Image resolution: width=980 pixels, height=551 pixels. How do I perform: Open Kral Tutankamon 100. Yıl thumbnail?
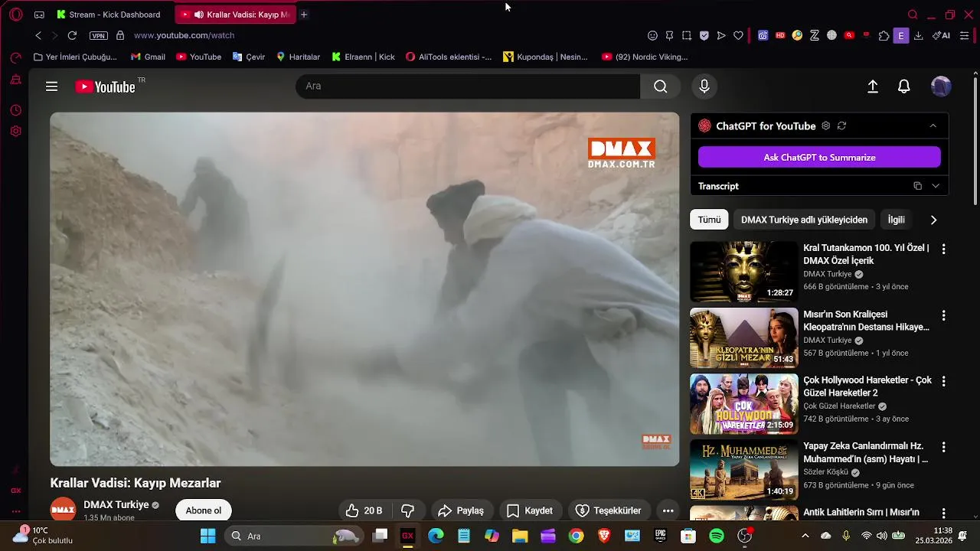[x=743, y=272]
